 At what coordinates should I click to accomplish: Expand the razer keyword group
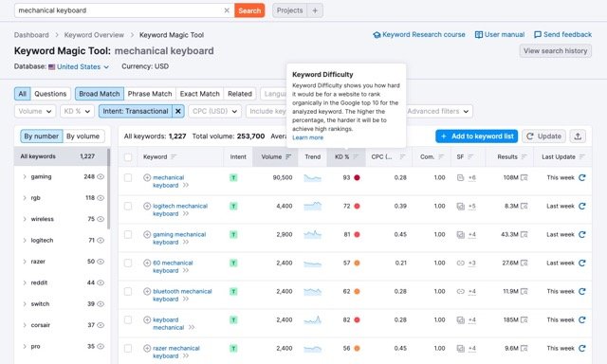(x=25, y=262)
